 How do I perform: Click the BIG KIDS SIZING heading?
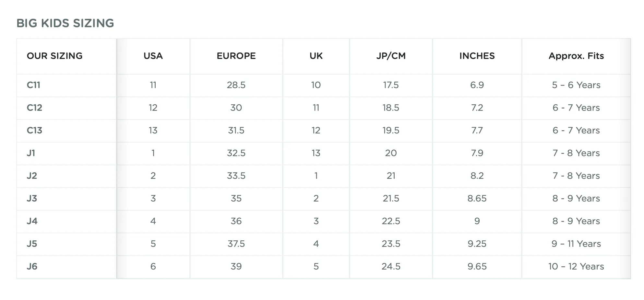click(65, 23)
